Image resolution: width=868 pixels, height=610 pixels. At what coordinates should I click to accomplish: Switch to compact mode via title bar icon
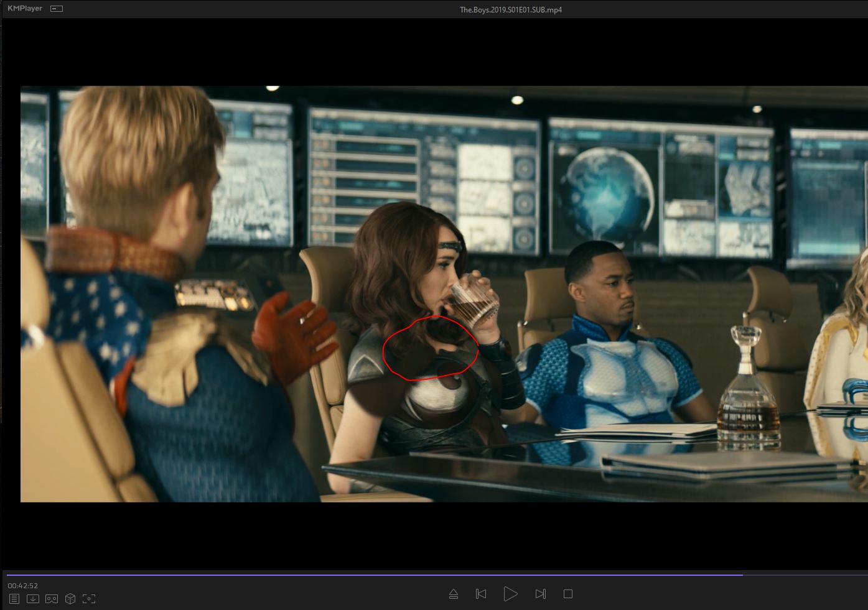(x=57, y=9)
